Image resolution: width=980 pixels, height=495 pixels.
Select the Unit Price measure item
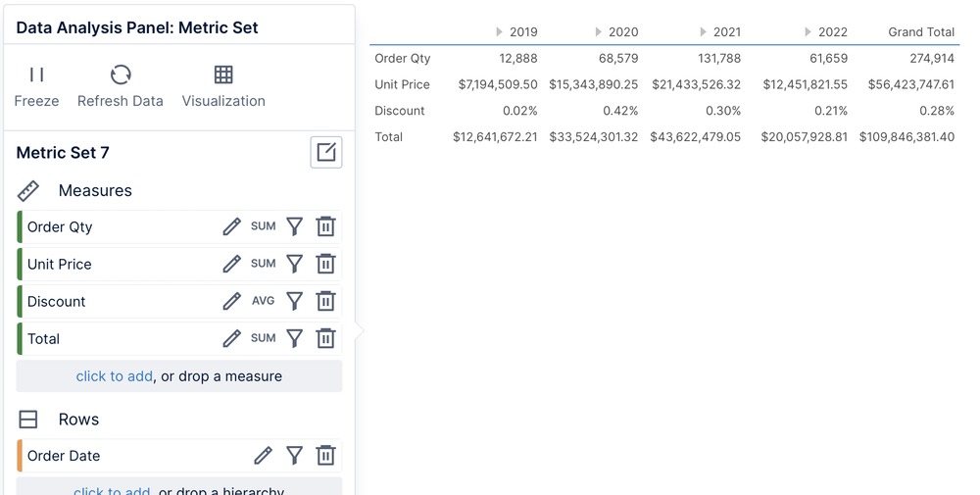[179, 265]
